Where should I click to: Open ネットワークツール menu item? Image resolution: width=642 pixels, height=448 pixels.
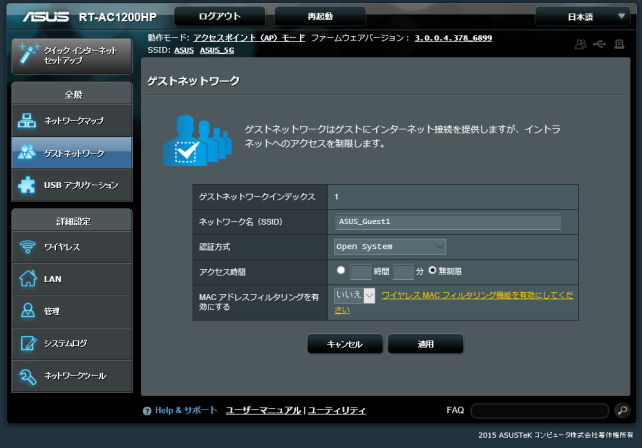click(x=72, y=376)
